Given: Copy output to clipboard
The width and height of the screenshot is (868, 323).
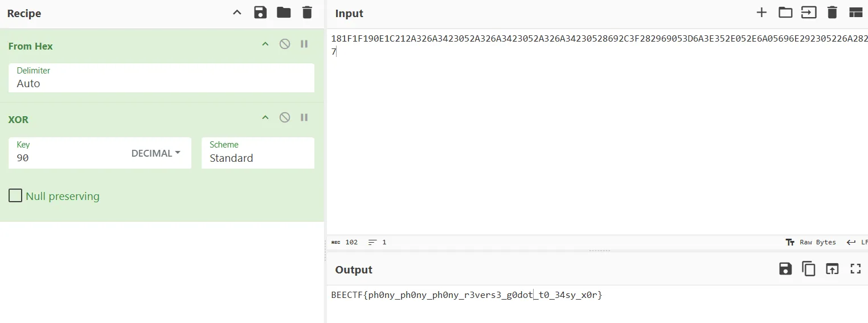Looking at the screenshot, I should [x=809, y=269].
